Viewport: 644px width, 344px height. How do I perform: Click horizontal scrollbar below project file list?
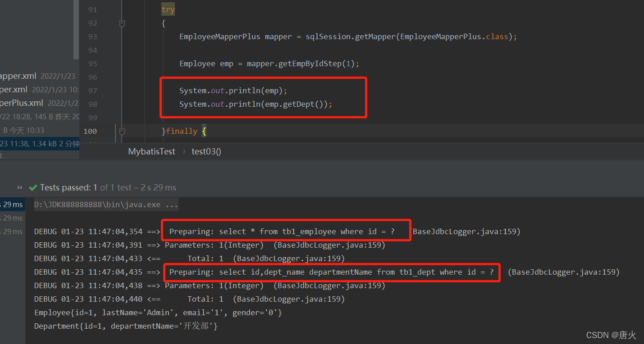[1, 155]
